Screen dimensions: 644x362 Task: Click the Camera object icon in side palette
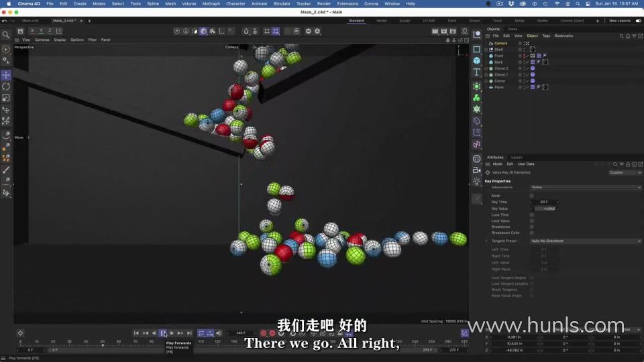click(476, 170)
